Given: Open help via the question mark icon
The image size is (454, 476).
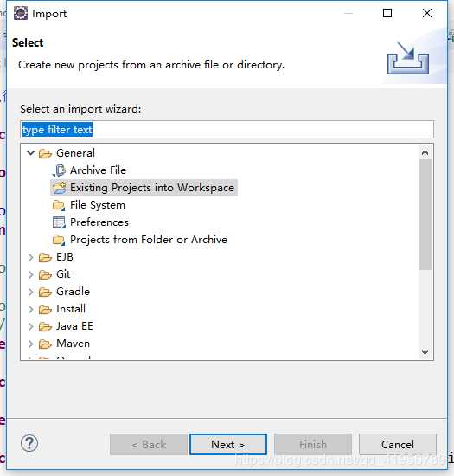Looking at the screenshot, I should 29,443.
